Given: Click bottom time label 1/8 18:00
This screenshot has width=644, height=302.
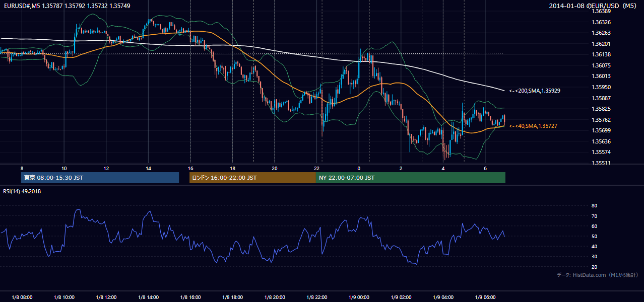Looking at the screenshot, I should tap(232, 297).
